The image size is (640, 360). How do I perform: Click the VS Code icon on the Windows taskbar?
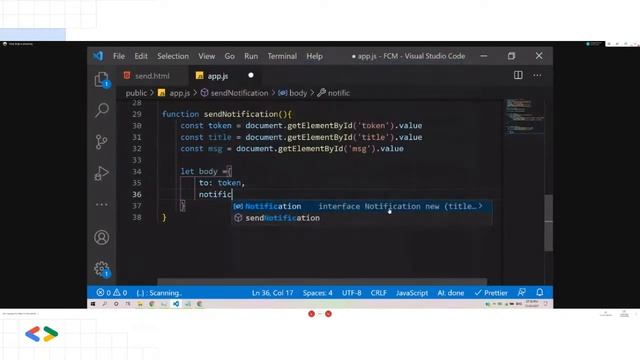tap(176, 304)
